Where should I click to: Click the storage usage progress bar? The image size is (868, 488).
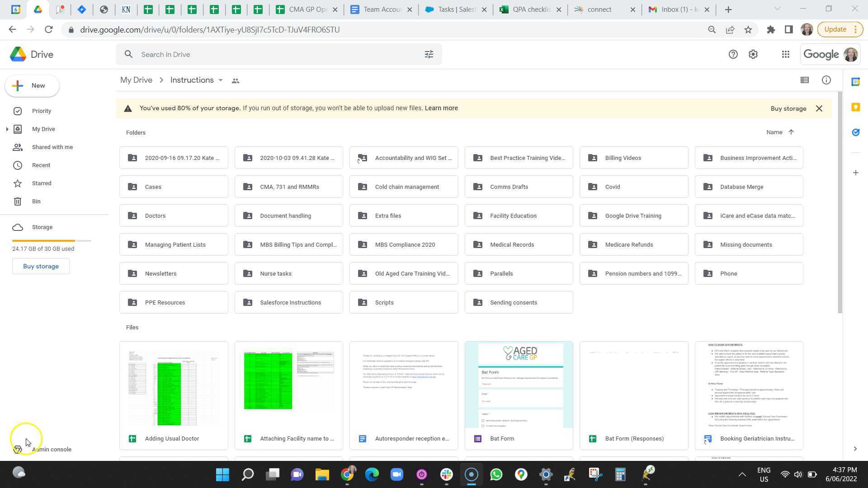[x=52, y=241]
